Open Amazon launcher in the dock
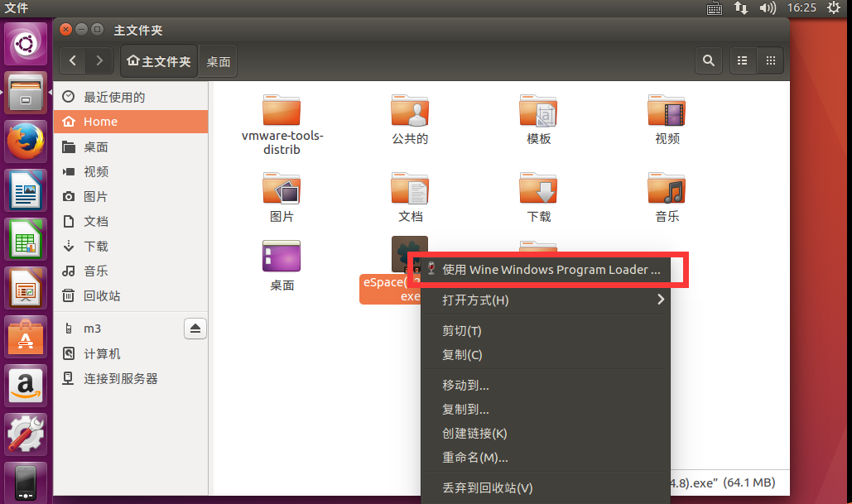The height and width of the screenshot is (504, 852). pyautogui.click(x=26, y=386)
